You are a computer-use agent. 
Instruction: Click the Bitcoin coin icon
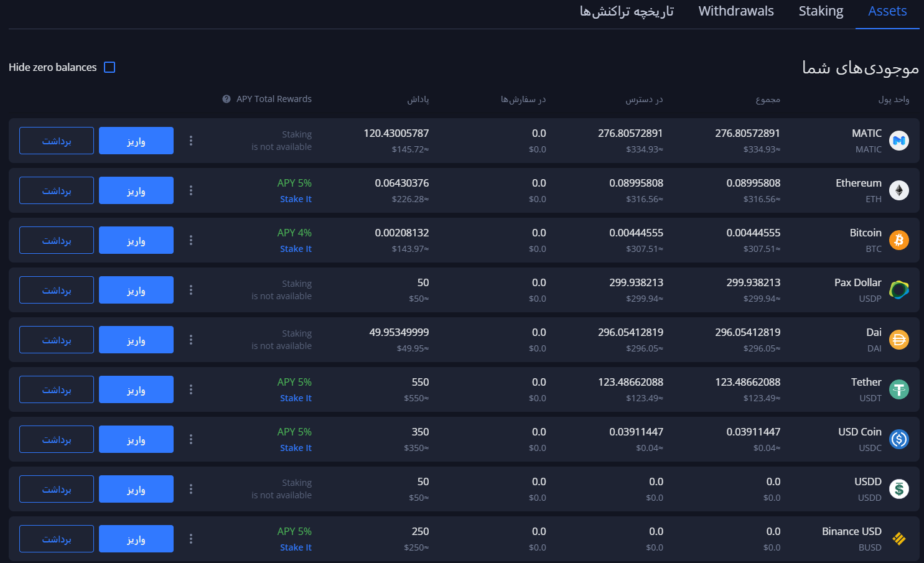(x=898, y=240)
